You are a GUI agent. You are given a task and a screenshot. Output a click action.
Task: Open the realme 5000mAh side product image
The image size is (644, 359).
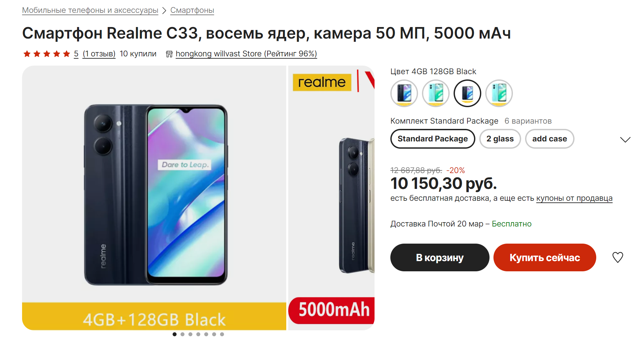331,198
